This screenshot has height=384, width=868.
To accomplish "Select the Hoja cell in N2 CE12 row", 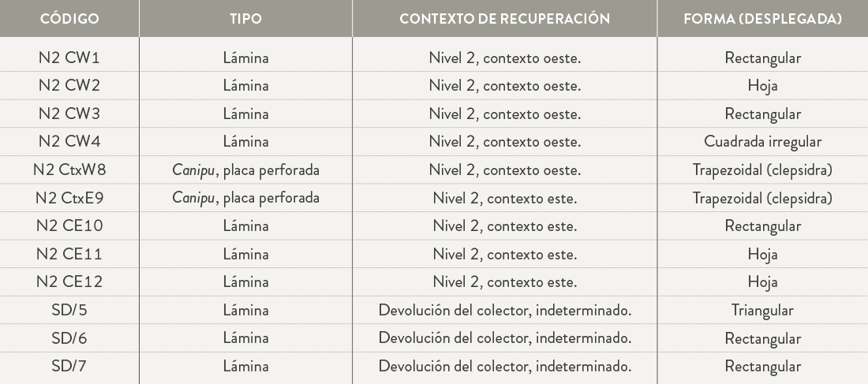I will click(x=762, y=282).
